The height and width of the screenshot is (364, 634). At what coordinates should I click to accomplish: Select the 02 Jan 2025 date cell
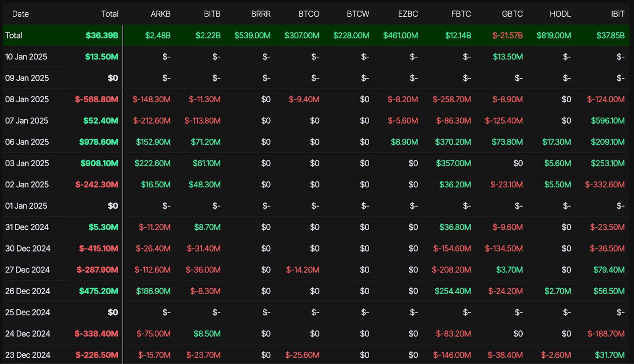point(27,185)
